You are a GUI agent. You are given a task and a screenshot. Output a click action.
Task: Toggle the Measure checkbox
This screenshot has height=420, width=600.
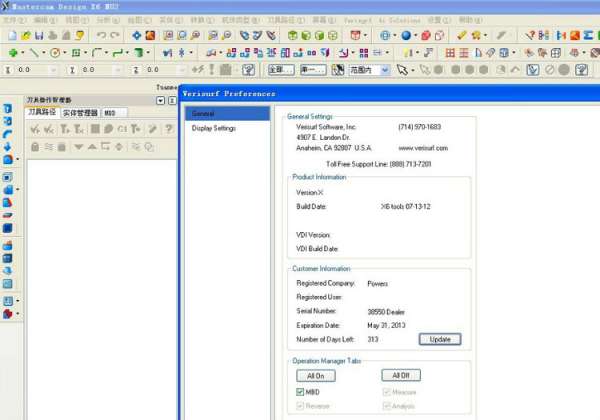point(386,392)
